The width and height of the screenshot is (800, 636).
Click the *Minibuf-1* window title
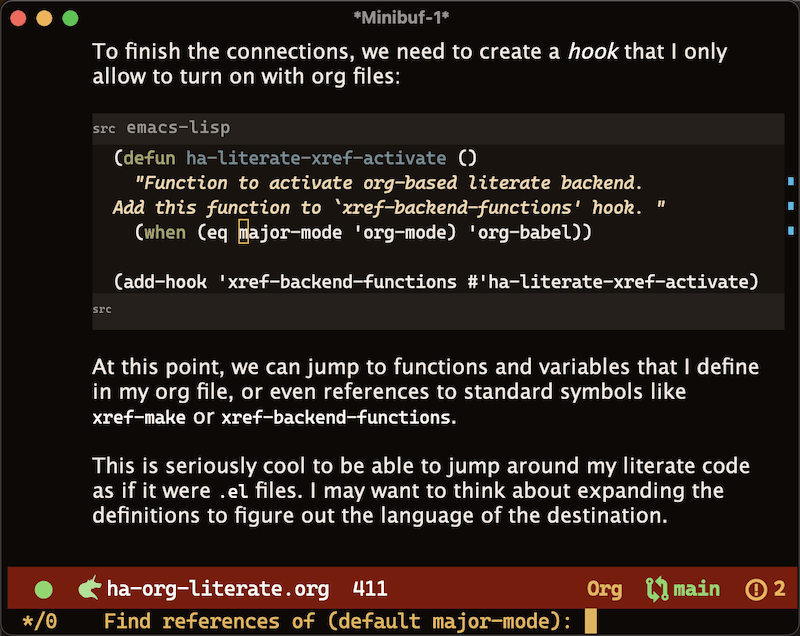coord(399,17)
